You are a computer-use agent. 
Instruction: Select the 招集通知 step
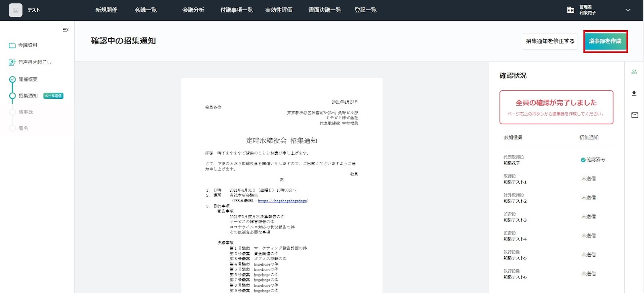(x=28, y=96)
